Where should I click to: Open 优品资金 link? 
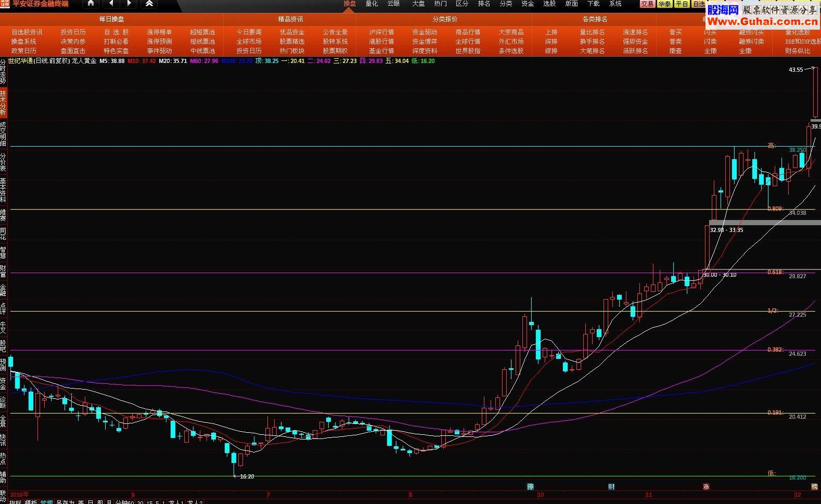(x=292, y=32)
